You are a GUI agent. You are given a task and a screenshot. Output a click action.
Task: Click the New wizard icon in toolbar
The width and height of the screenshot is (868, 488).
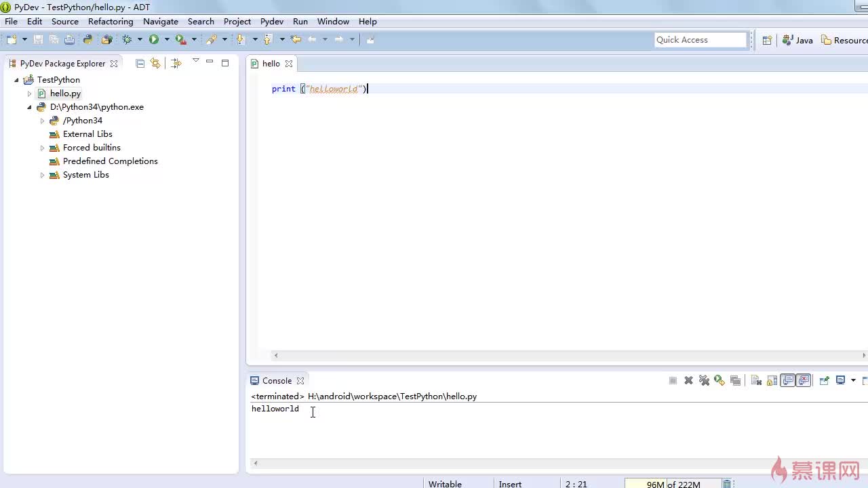coord(11,39)
